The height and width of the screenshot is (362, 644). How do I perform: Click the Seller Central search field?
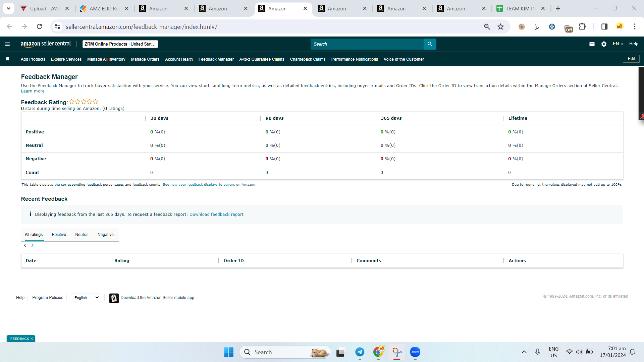[x=367, y=44]
